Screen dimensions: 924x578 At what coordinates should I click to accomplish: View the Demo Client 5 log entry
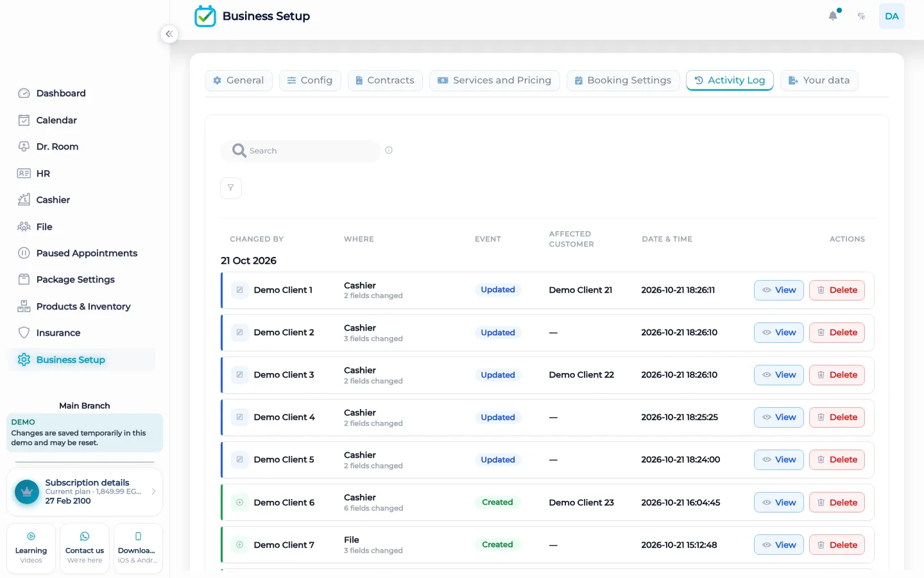pyautogui.click(x=779, y=460)
